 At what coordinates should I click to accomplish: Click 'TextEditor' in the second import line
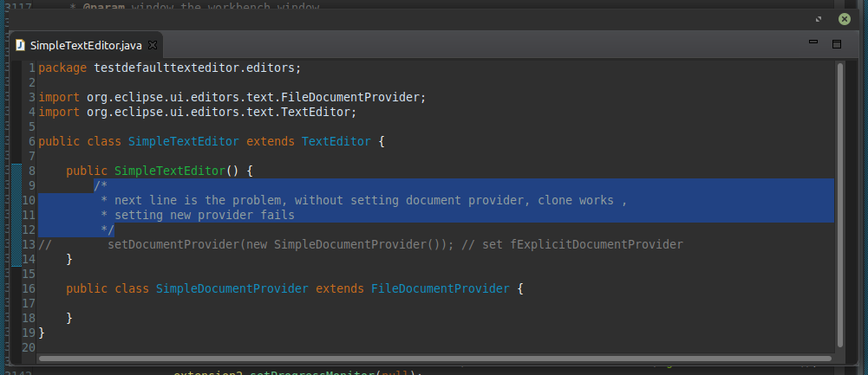pos(316,113)
